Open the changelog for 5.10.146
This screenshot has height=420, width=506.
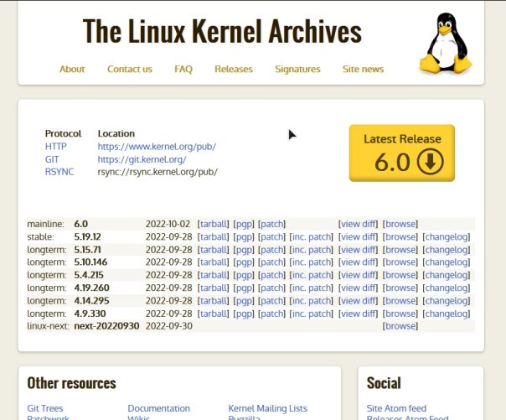click(447, 262)
